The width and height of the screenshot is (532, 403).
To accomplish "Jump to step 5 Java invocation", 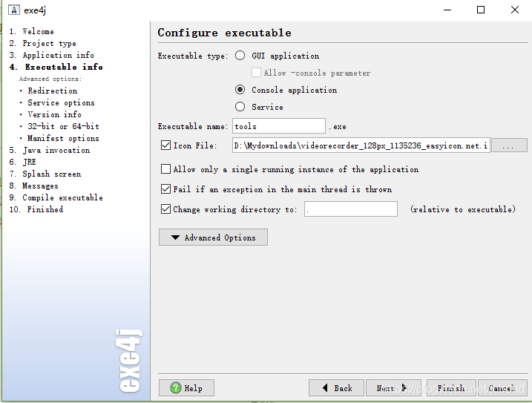I will point(50,150).
